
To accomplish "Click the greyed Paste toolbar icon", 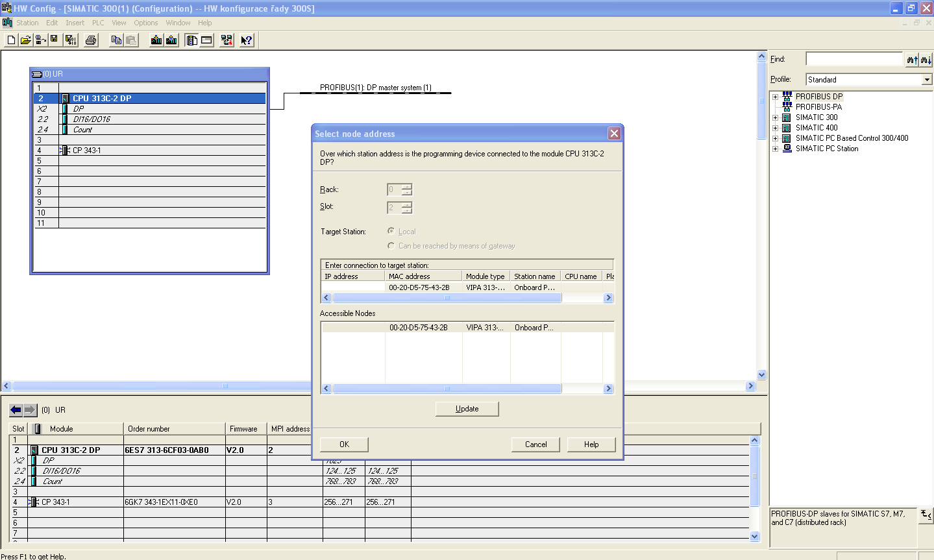I will click(x=131, y=40).
